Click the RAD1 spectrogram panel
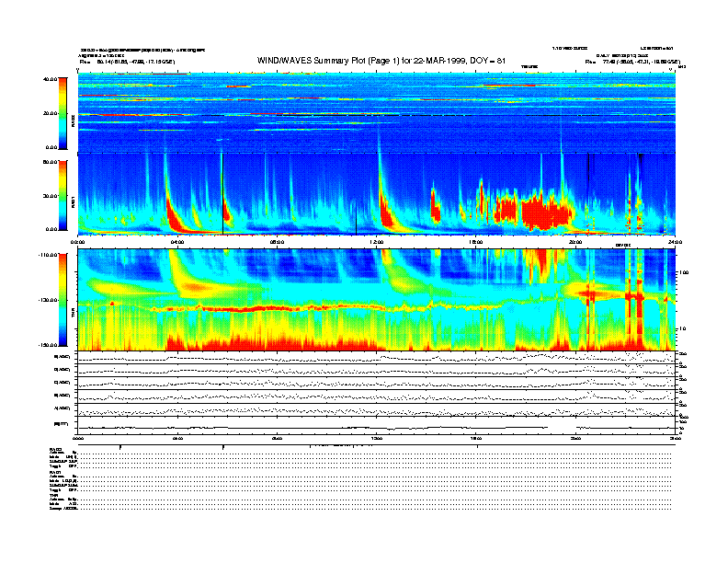 [x=377, y=194]
